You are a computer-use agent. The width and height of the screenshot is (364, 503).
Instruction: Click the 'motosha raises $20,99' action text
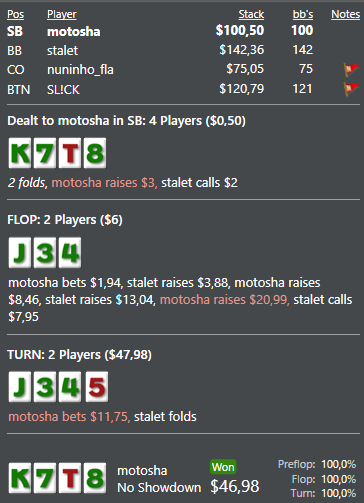tap(224, 299)
